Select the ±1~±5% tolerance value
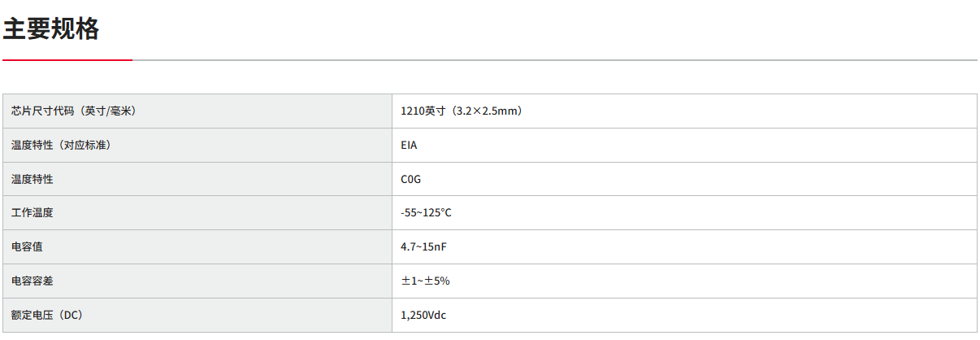Image resolution: width=980 pixels, height=340 pixels. 425,281
